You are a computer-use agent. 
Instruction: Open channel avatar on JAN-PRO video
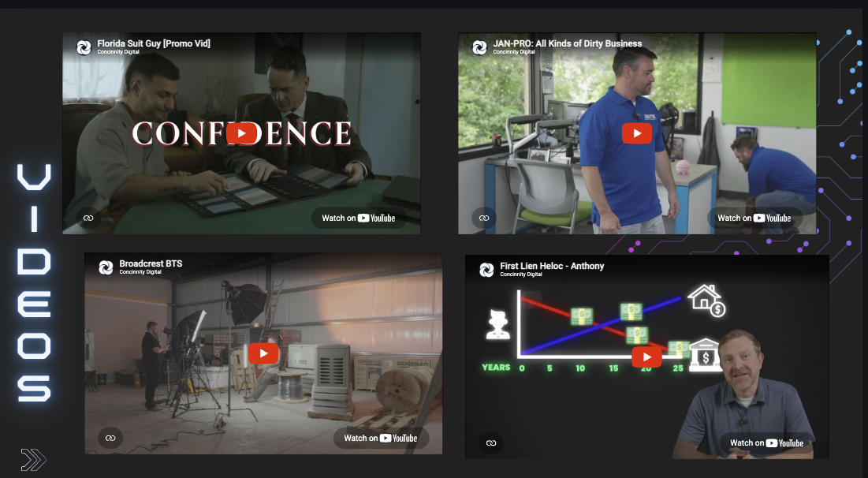point(479,47)
